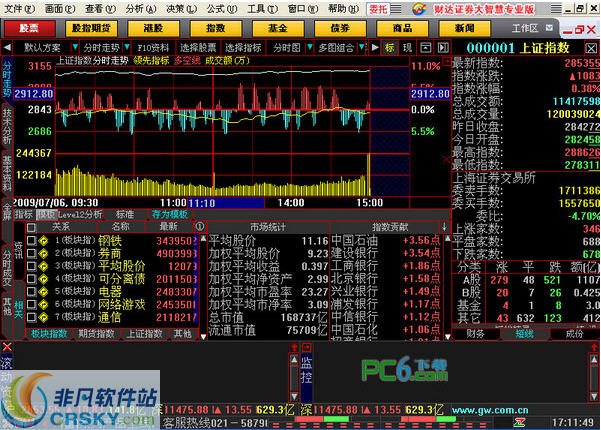Select the 中国石油 row in 指数贡献
The height and width of the screenshot is (430, 601).
coord(386,241)
